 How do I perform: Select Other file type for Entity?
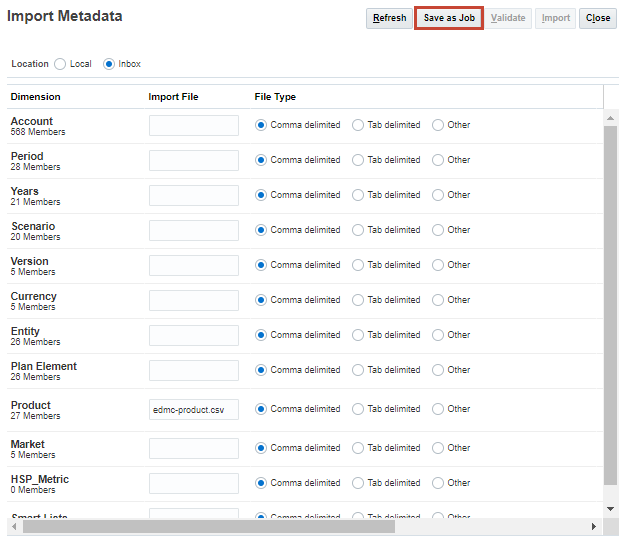coord(438,335)
